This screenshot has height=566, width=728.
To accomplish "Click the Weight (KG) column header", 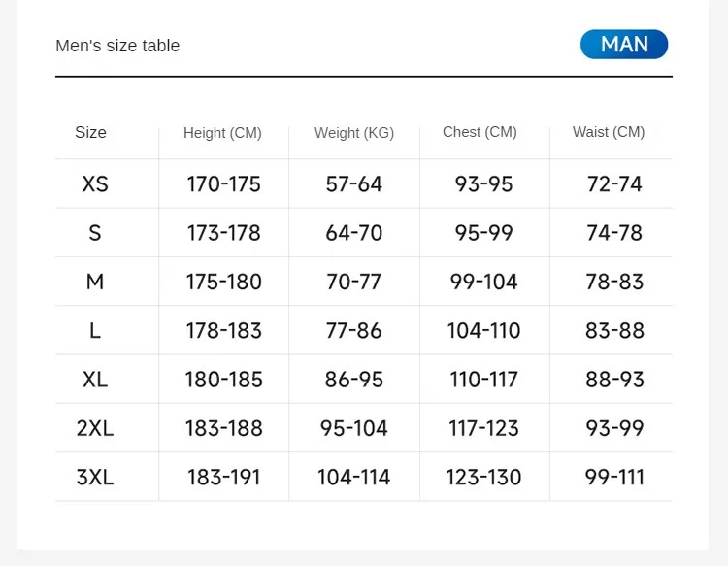I will pos(354,133).
